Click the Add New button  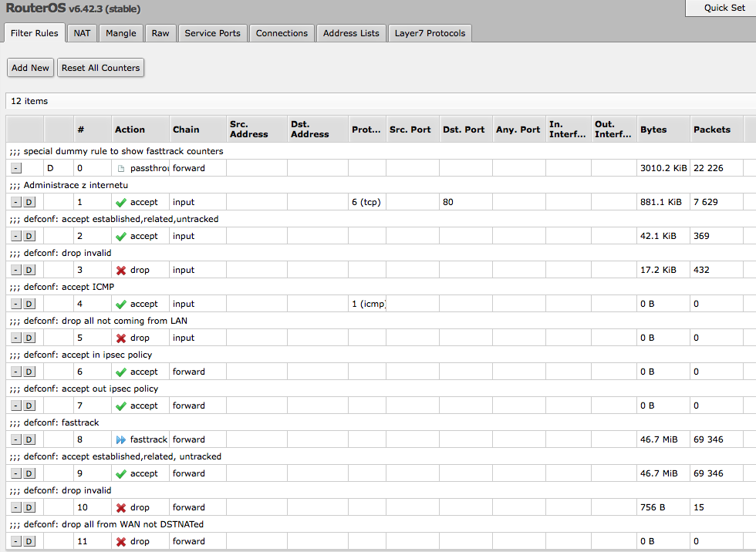30,68
